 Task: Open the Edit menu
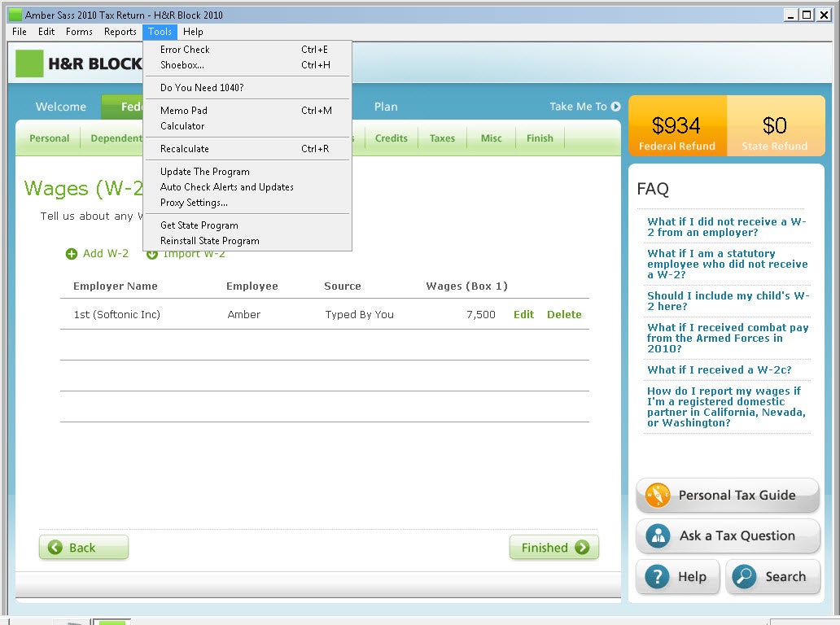(46, 32)
